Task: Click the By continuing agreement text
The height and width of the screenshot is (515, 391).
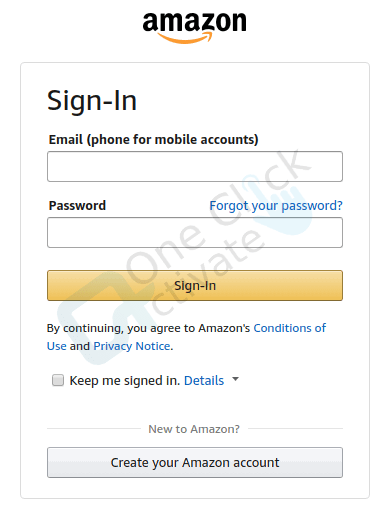Action: click(148, 328)
